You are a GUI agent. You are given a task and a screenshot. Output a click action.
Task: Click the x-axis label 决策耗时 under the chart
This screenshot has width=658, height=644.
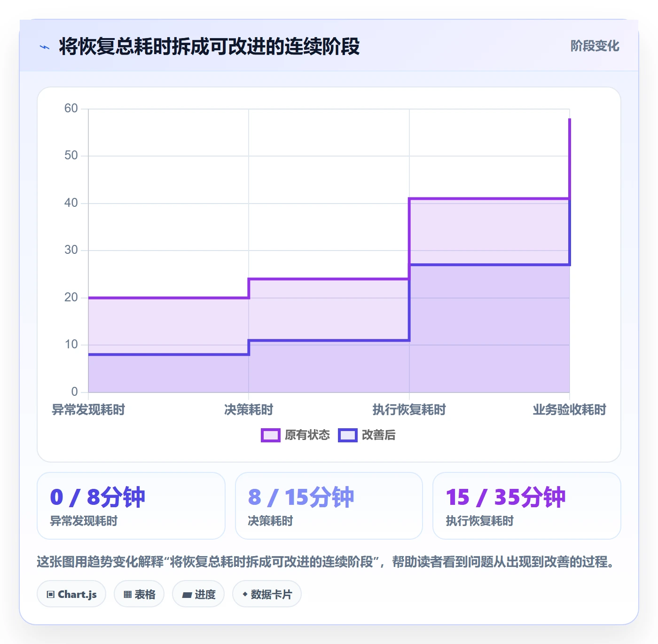coord(249,410)
